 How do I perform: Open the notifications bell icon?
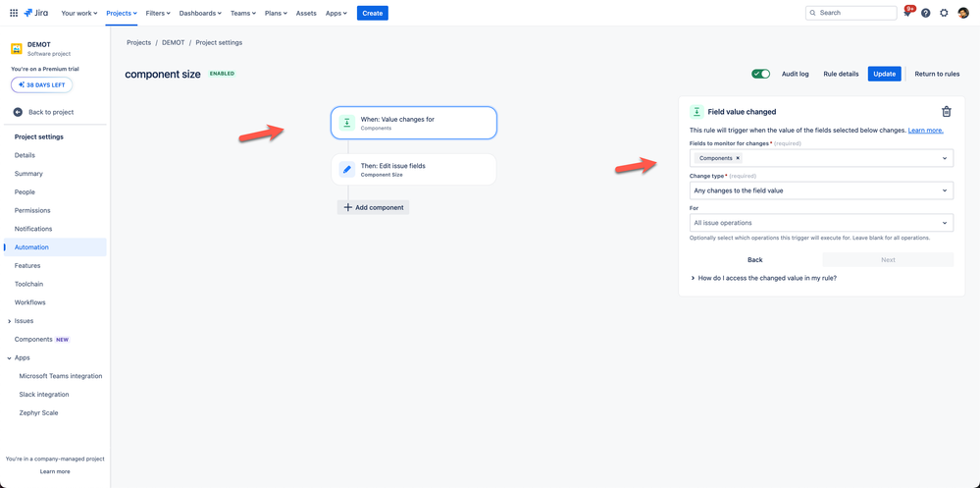pos(907,13)
